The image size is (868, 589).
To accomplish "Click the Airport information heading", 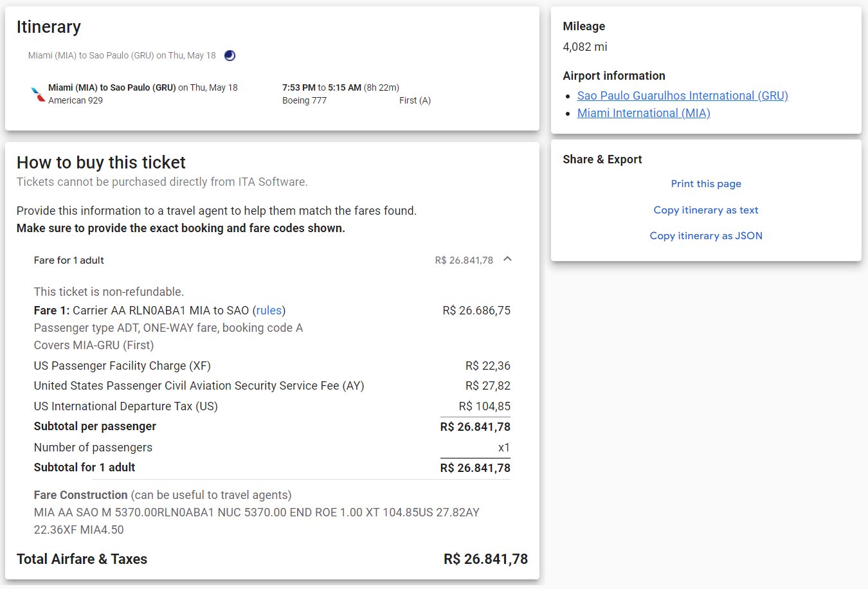I will click(613, 76).
